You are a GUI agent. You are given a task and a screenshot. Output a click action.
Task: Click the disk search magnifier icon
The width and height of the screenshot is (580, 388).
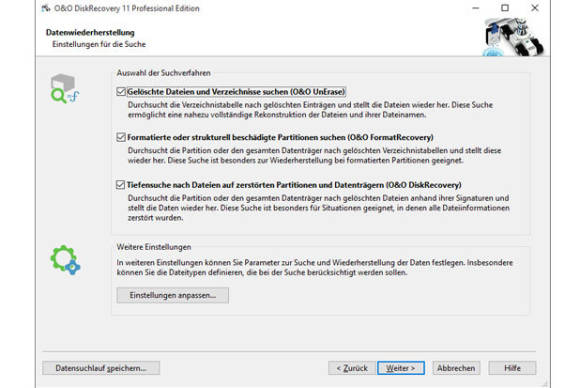pyautogui.click(x=65, y=88)
